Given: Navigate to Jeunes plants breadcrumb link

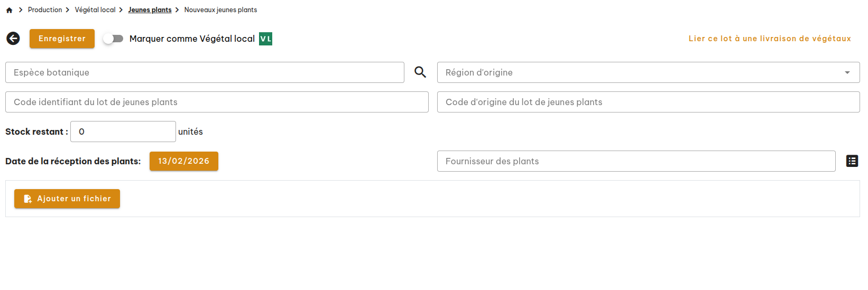Looking at the screenshot, I should click(x=150, y=10).
